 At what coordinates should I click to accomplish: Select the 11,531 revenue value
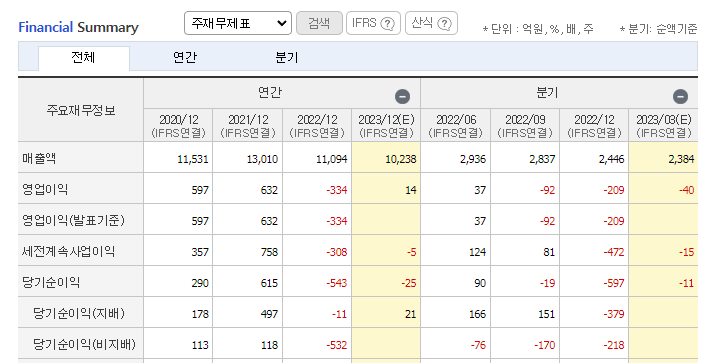pyautogui.click(x=193, y=159)
